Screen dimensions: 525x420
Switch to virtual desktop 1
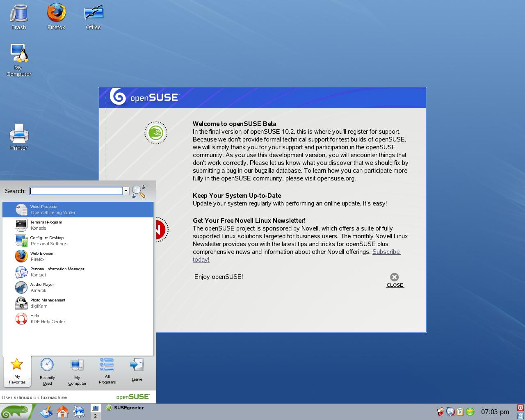[x=96, y=408]
